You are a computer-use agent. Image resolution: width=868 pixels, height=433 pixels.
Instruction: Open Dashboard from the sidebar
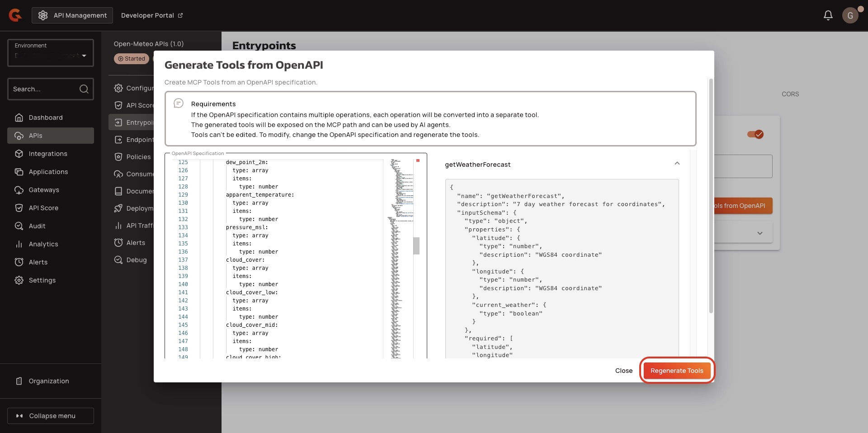point(46,118)
